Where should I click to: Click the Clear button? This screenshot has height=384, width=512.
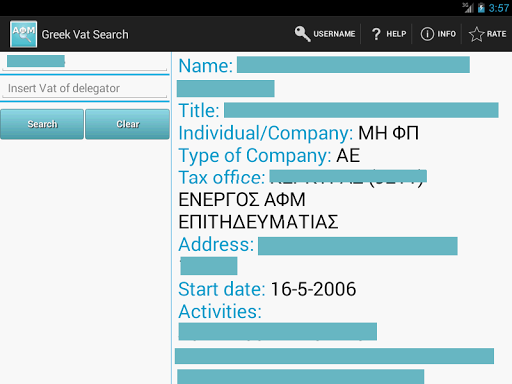127,124
